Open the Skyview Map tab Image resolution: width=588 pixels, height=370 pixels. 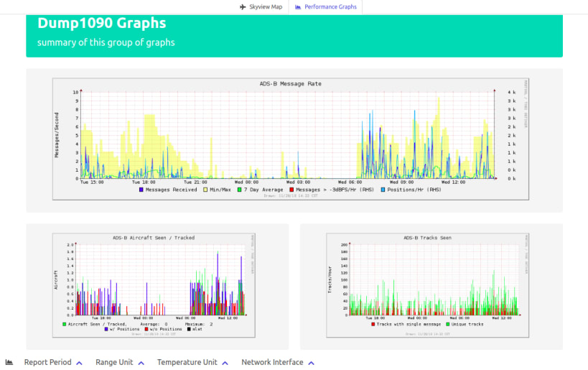pos(261,6)
